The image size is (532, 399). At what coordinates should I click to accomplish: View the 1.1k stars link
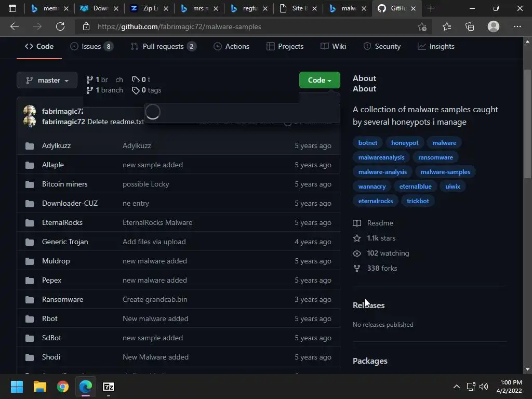click(374, 238)
